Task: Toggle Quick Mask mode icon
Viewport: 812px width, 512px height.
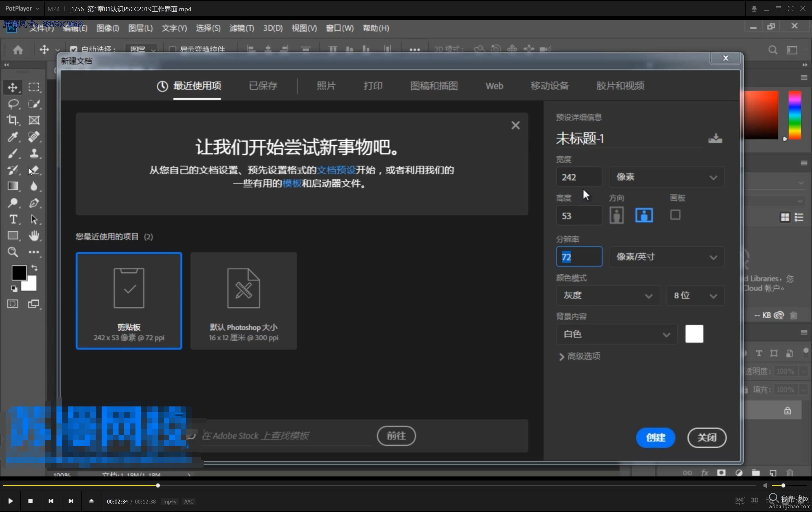Action: 13,304
